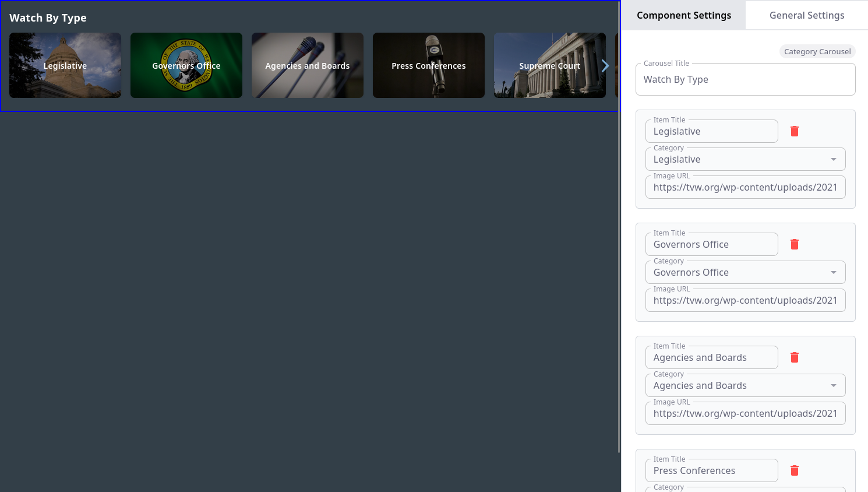Open the Agencies and Boards category dropdown
Image resolution: width=868 pixels, height=492 pixels.
tap(745, 385)
